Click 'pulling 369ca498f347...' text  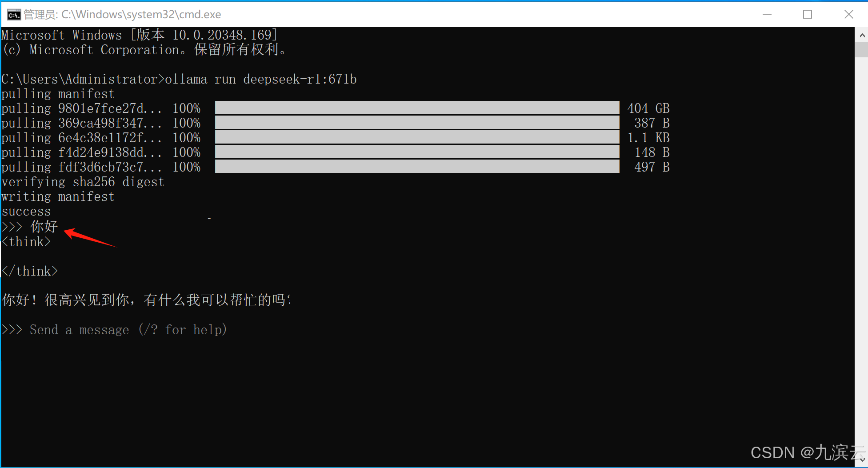(82, 123)
